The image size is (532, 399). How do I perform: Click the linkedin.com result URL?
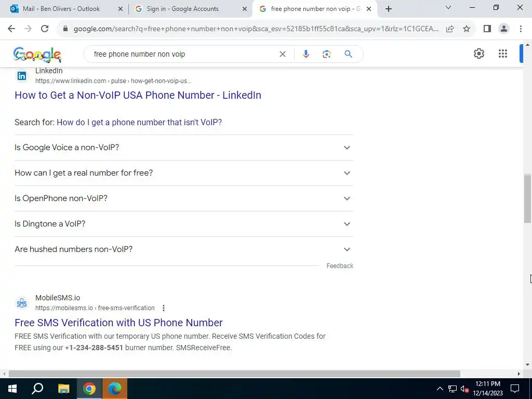click(x=113, y=81)
